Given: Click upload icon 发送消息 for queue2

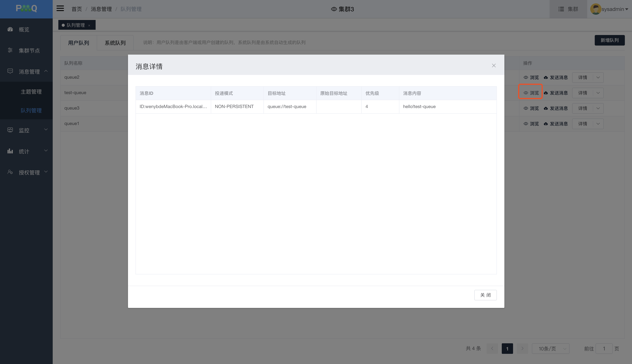Looking at the screenshot, I should click(546, 78).
